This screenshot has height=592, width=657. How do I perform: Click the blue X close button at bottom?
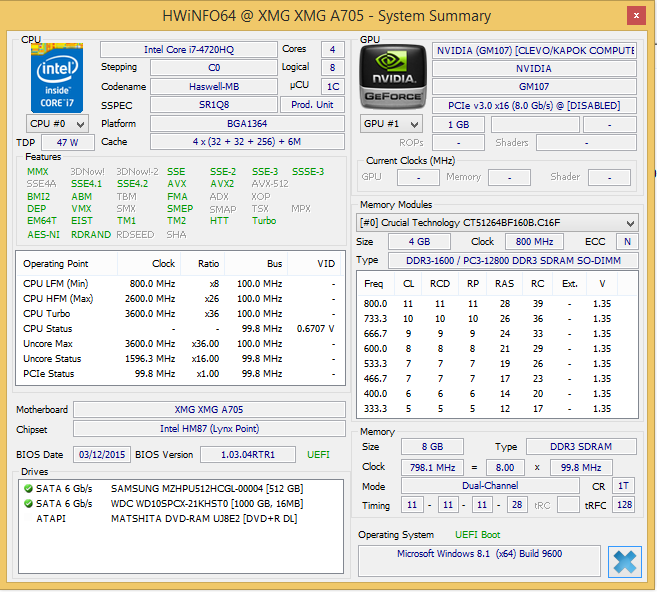(624, 561)
